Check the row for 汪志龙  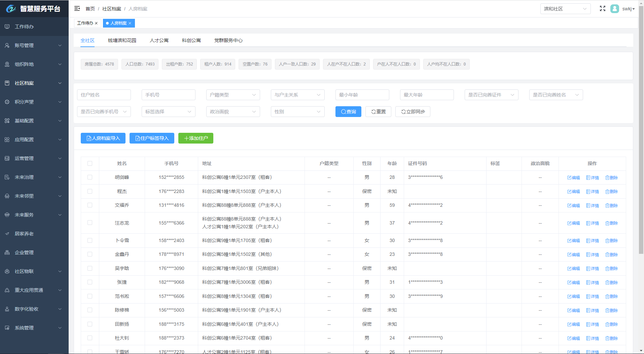tap(90, 223)
